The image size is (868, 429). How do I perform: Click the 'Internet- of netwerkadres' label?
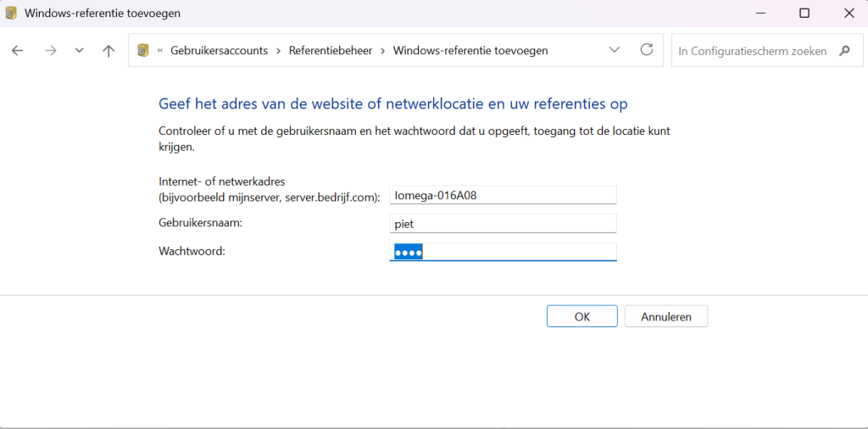[x=222, y=181]
